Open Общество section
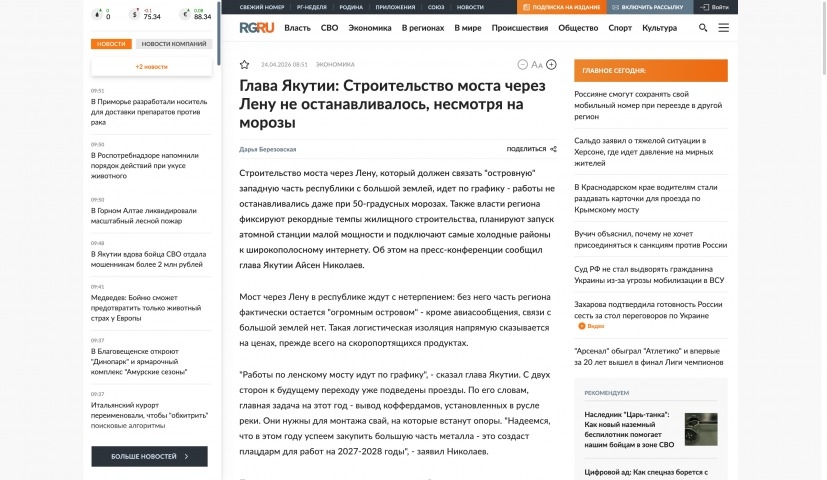This screenshot has height=480, width=827. click(578, 28)
